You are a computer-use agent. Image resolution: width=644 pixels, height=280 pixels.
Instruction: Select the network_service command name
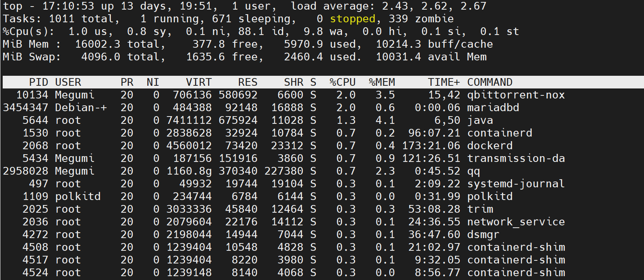click(516, 222)
